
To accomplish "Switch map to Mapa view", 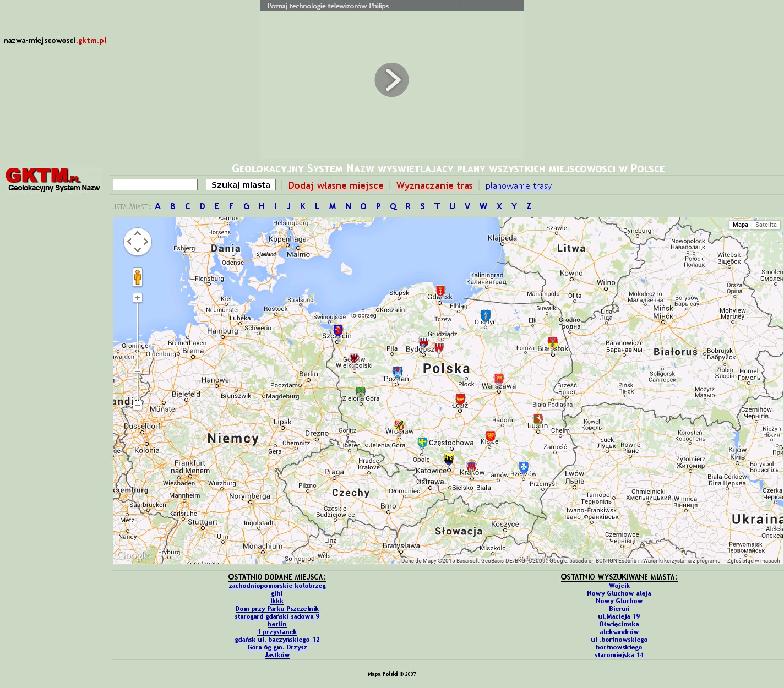I will [740, 225].
